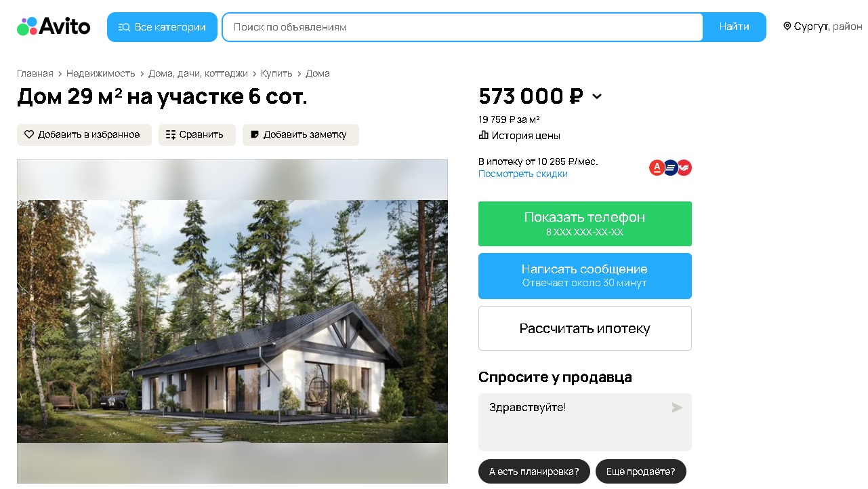The width and height of the screenshot is (868, 489).
Task: Click the heart icon to add to favorites
Action: (x=29, y=134)
